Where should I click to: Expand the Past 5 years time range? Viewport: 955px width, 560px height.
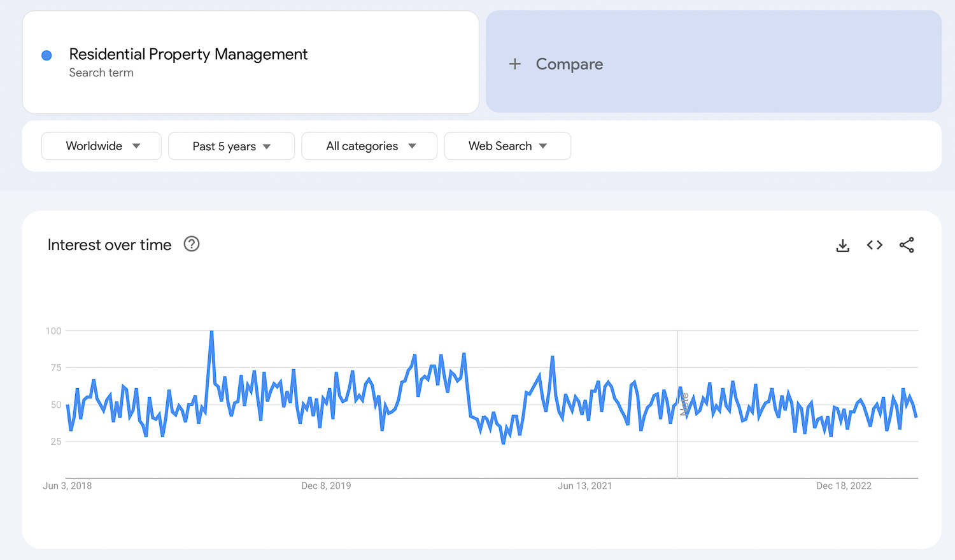tap(231, 146)
